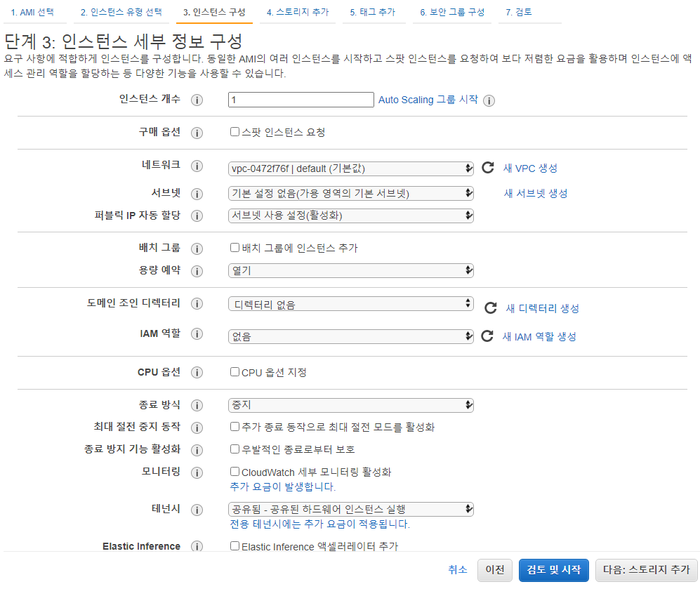Click info icon next to 종료 방지 기능 활성화

tap(197, 450)
